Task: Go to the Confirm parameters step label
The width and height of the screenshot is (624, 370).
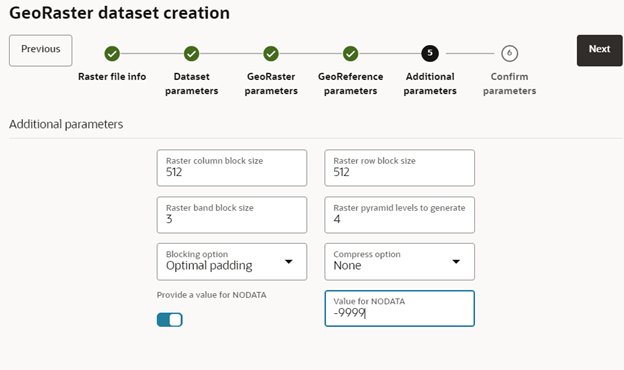Action: point(509,84)
